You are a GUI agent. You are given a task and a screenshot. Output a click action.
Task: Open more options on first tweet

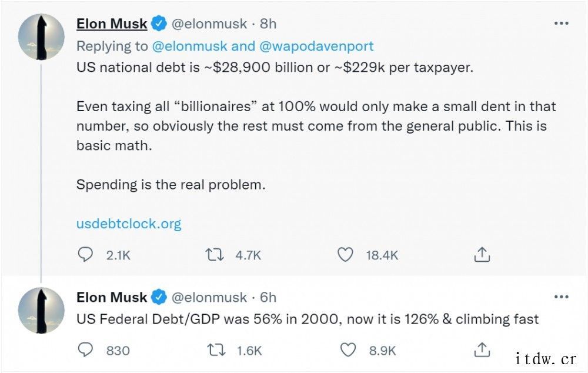click(x=562, y=24)
